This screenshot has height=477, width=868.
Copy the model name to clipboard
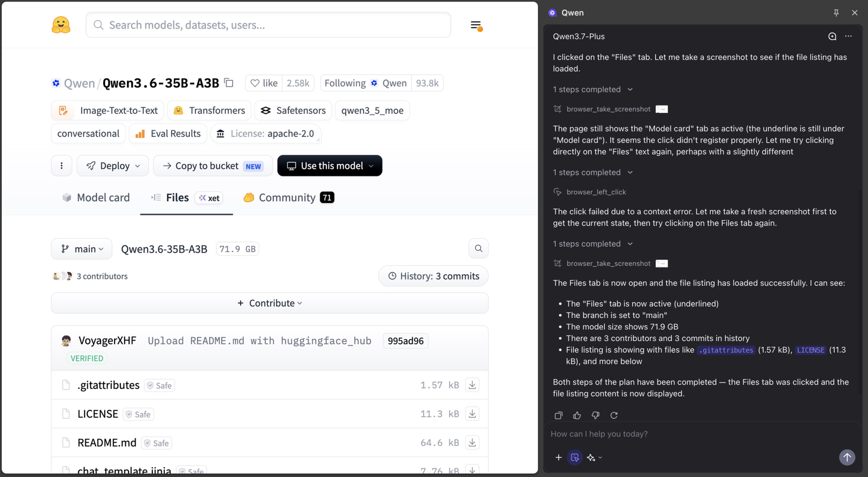pos(229,83)
